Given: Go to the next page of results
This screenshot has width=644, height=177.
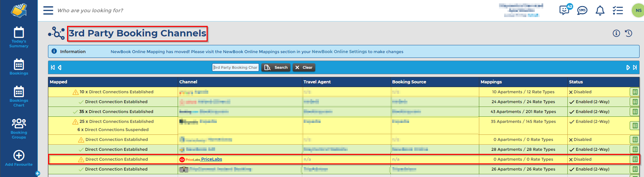Looking at the screenshot, I should [628, 67].
